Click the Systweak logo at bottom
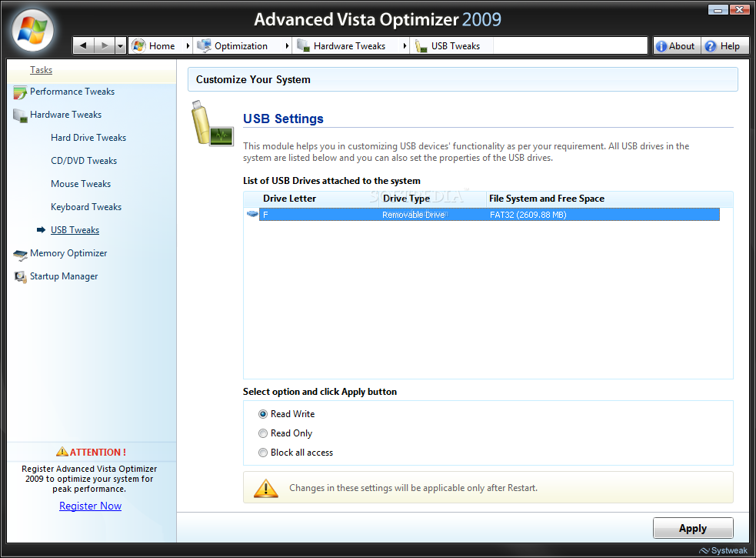Screen dimensions: 756x558 [x=723, y=550]
